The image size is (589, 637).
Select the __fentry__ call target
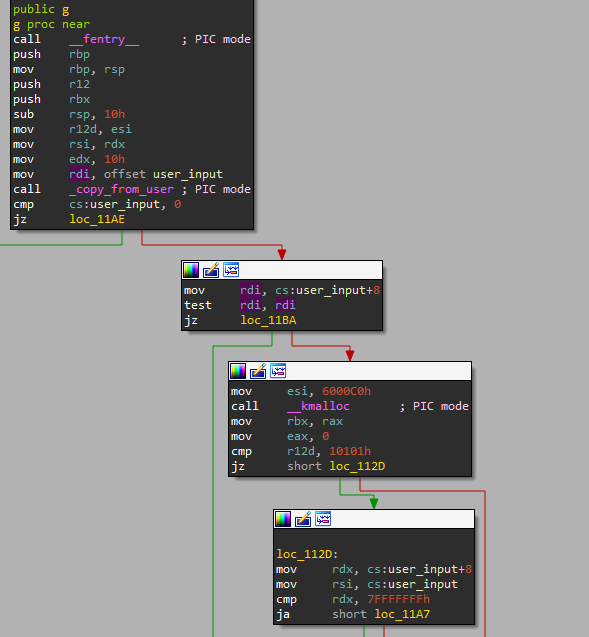click(x=104, y=39)
